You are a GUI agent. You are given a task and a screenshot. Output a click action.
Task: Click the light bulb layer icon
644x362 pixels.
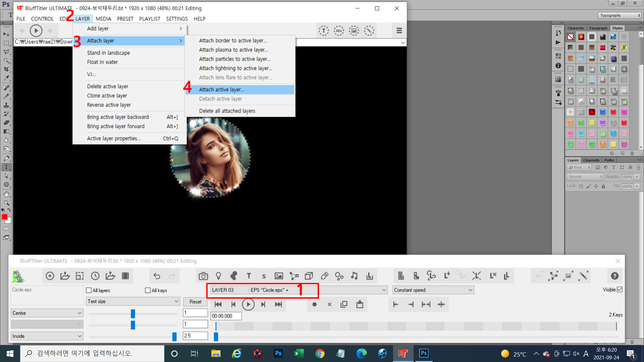pos(218,276)
